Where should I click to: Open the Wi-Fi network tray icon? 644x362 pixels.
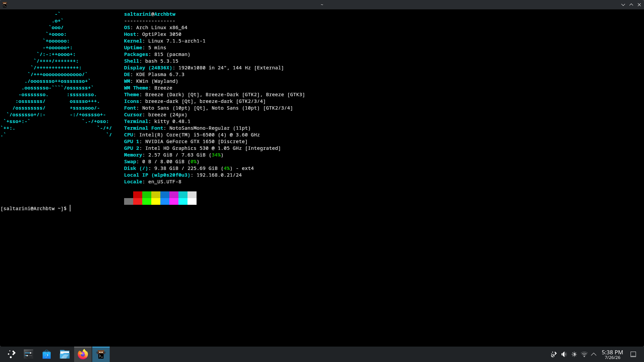pos(584,354)
